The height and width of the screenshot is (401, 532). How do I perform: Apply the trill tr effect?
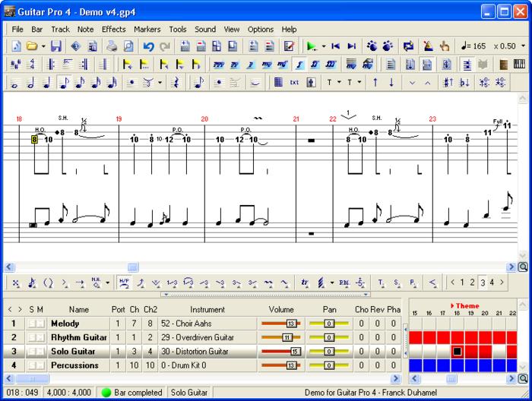pyautogui.click(x=305, y=282)
